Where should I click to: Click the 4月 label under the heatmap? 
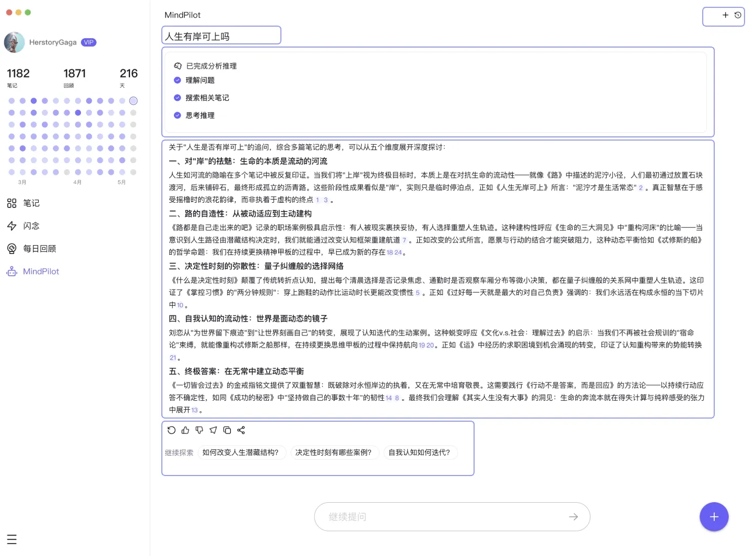pyautogui.click(x=77, y=182)
